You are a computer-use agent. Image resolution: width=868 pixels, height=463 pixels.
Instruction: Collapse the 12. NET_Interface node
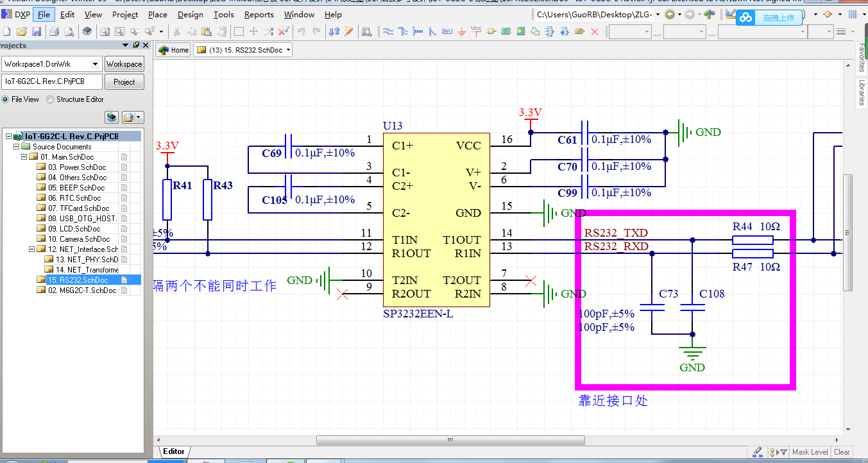(x=33, y=249)
